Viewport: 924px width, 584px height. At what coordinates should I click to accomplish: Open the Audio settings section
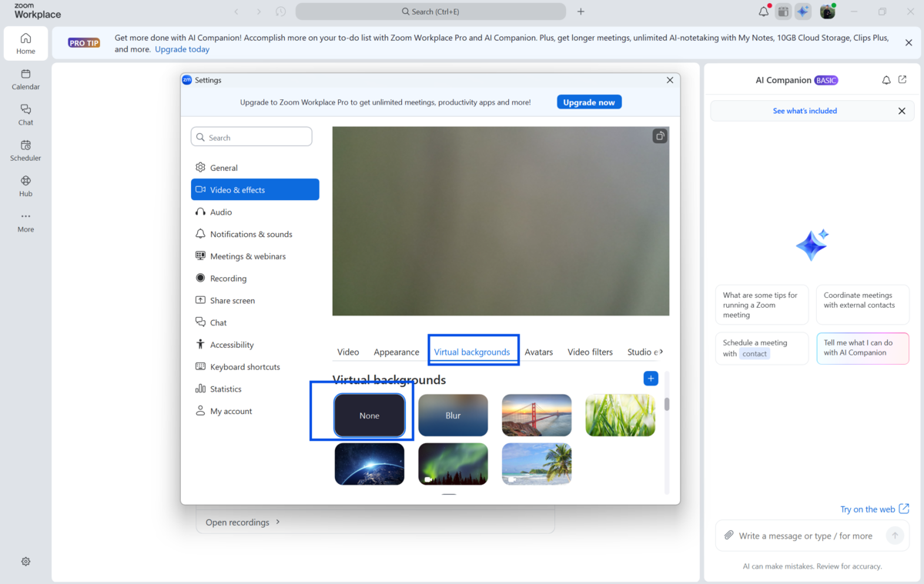[221, 212]
